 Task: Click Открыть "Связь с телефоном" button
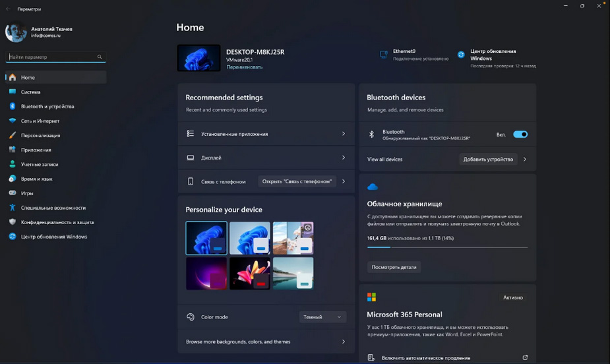coord(297,181)
